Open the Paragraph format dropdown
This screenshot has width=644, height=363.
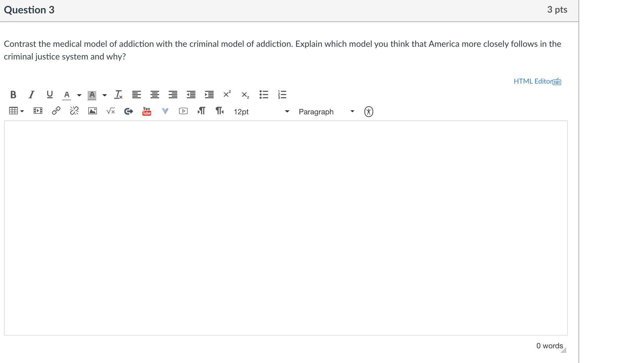click(326, 112)
